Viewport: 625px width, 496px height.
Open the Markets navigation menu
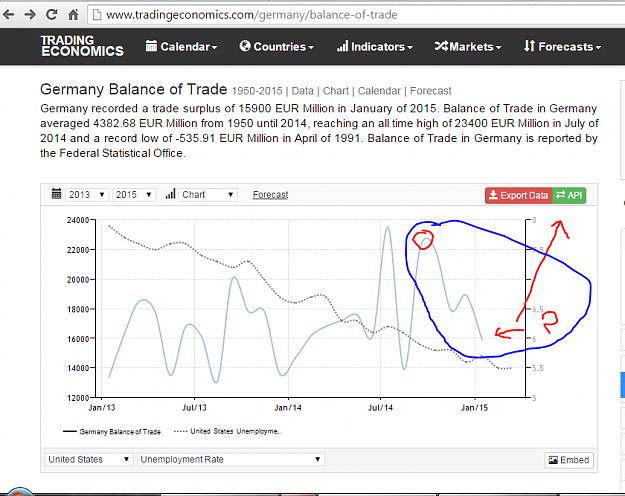pos(468,47)
